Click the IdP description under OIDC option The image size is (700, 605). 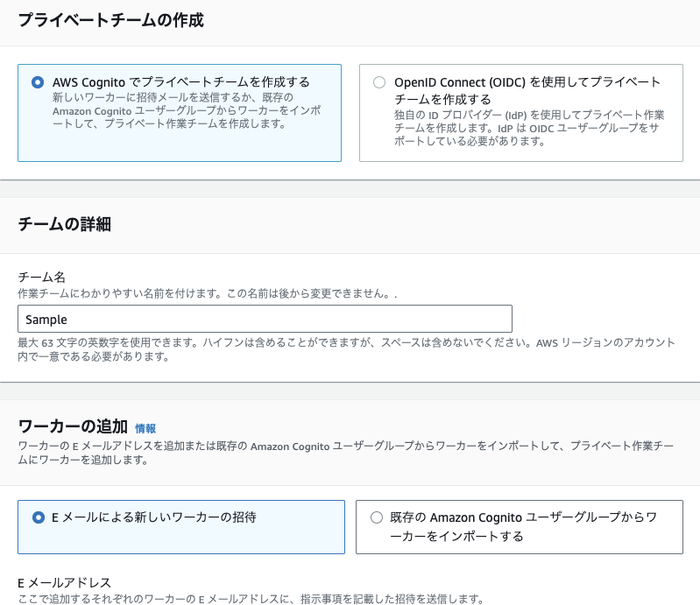pos(529,128)
